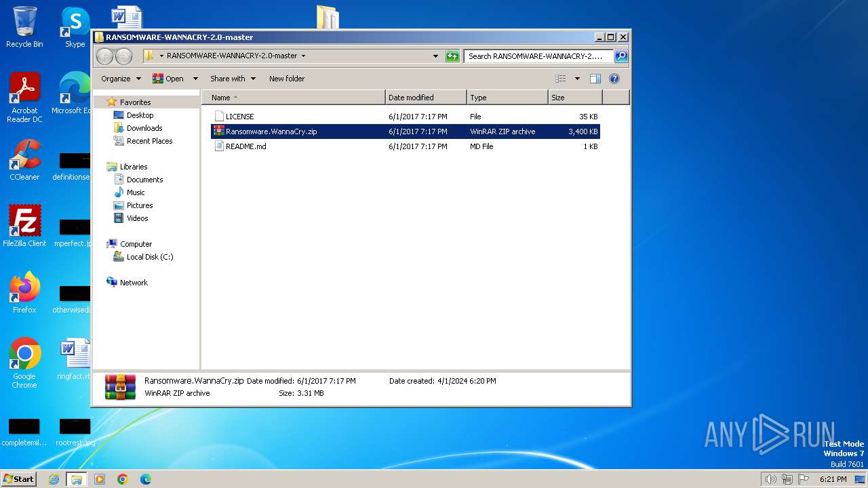Toggle the preview pane icon
Viewport: 868px width, 488px height.
[595, 79]
